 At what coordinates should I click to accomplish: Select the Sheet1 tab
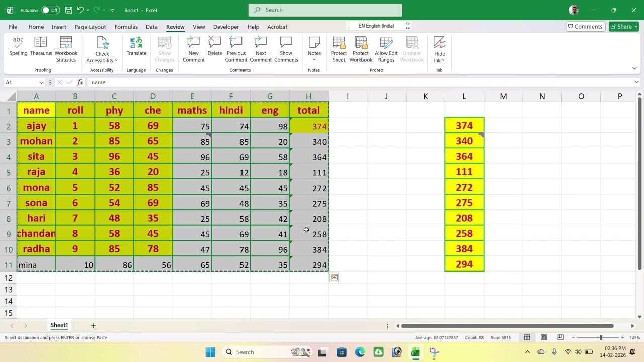(x=59, y=325)
